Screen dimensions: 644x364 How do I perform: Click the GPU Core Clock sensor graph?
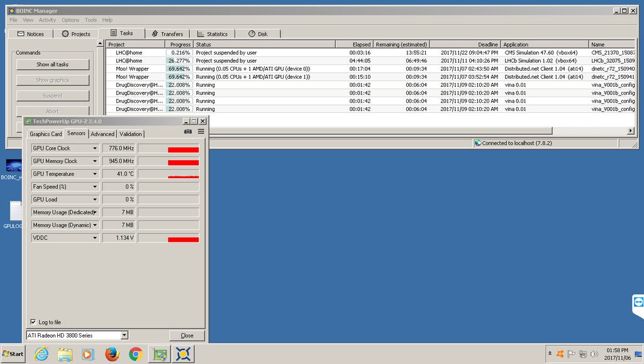[169, 148]
